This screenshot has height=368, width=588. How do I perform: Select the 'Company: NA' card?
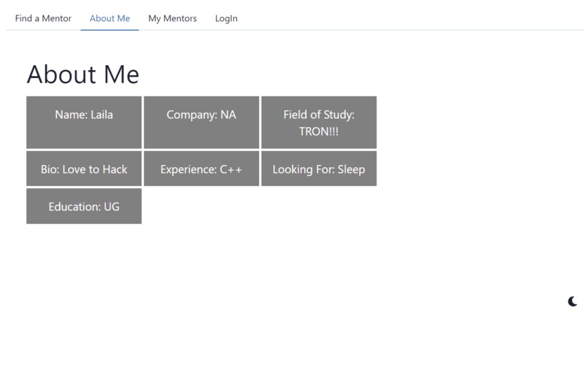201,123
